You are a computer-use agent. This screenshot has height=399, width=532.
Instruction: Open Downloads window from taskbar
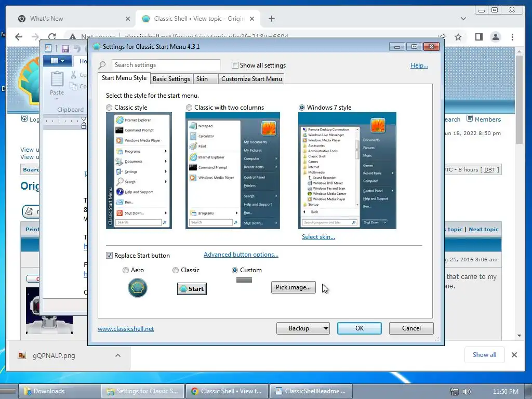tap(59, 391)
